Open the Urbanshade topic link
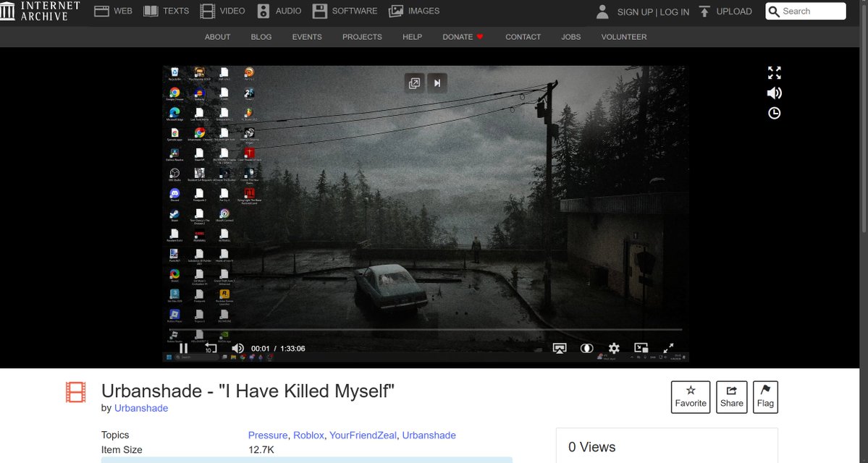Viewport: 868px width, 463px height. coord(429,436)
